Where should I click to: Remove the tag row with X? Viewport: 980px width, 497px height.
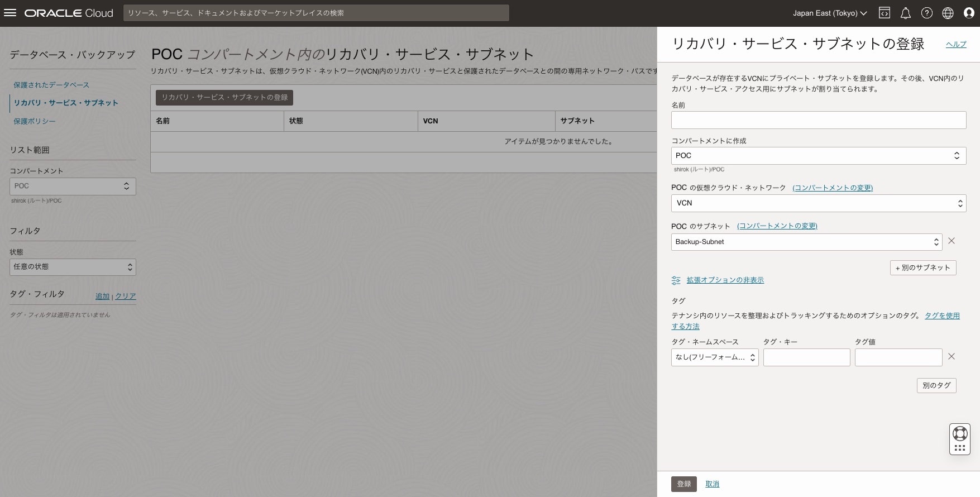point(952,356)
